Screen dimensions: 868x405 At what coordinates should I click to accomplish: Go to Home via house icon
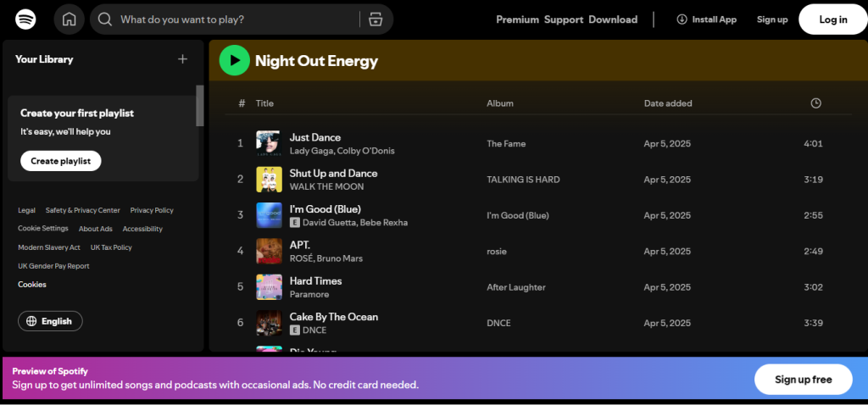(x=69, y=19)
